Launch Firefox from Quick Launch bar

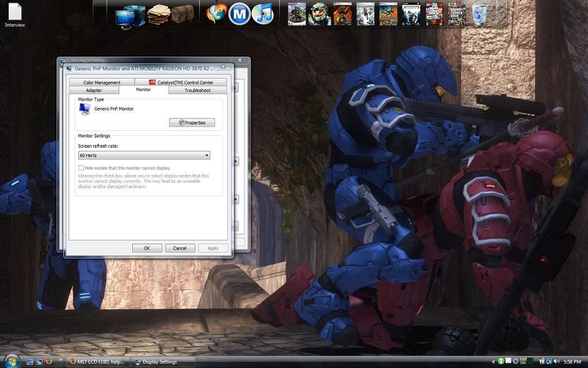48,361
